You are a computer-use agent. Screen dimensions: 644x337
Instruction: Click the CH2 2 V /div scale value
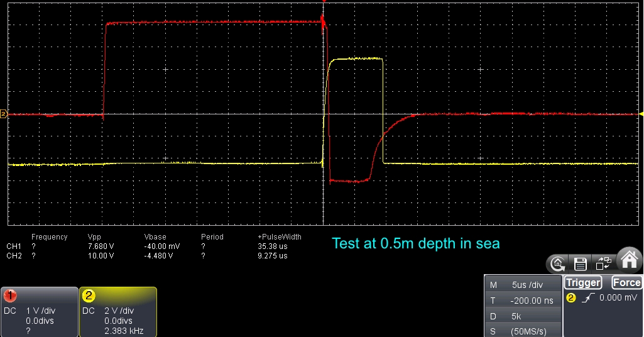[x=119, y=311]
